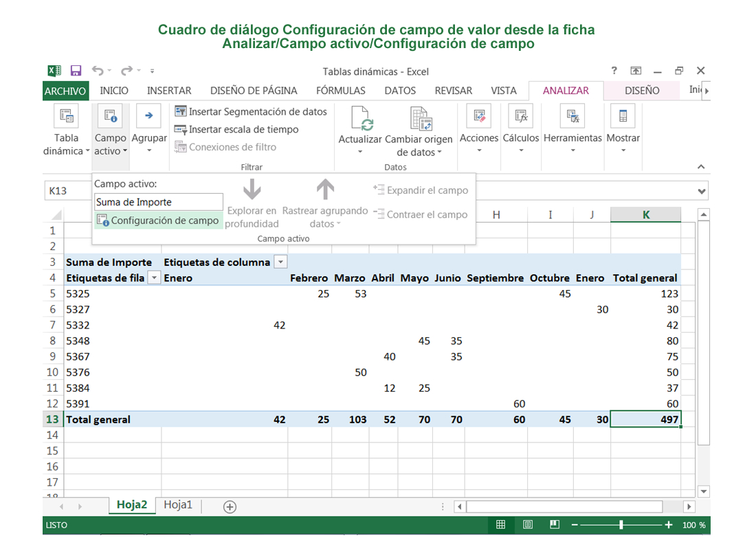This screenshot has height=540, width=756.
Task: Open the ribbon display options icon
Action: [x=636, y=71]
